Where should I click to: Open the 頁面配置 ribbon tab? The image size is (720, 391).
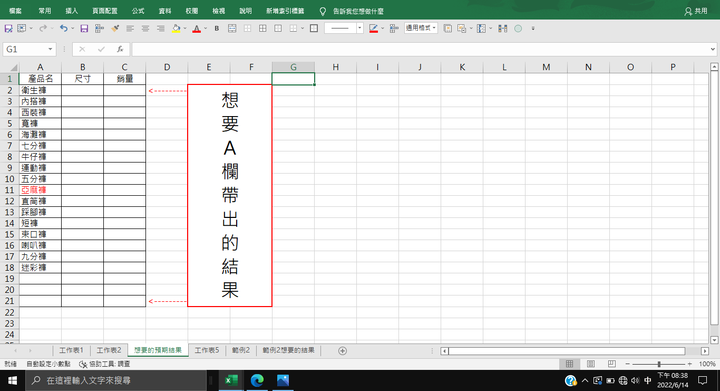105,11
